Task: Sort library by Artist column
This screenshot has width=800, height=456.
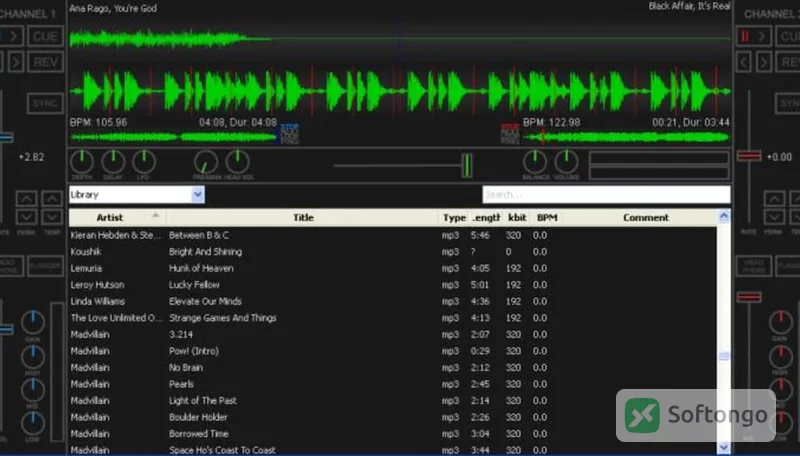Action: point(117,217)
